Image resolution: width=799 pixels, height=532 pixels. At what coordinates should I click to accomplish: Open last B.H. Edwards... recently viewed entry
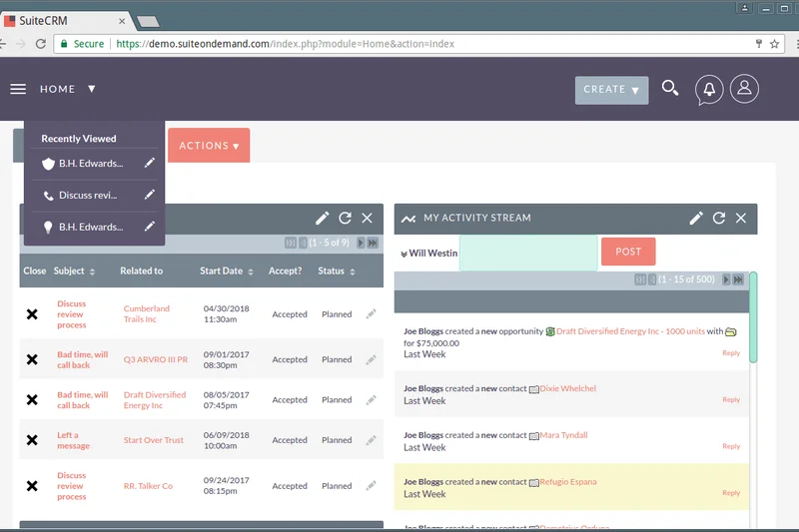coord(91,227)
